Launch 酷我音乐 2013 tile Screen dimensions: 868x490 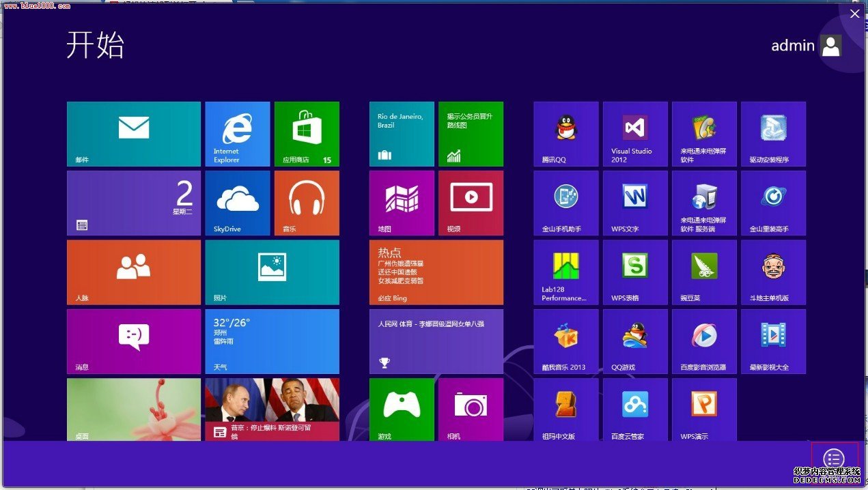tap(566, 341)
